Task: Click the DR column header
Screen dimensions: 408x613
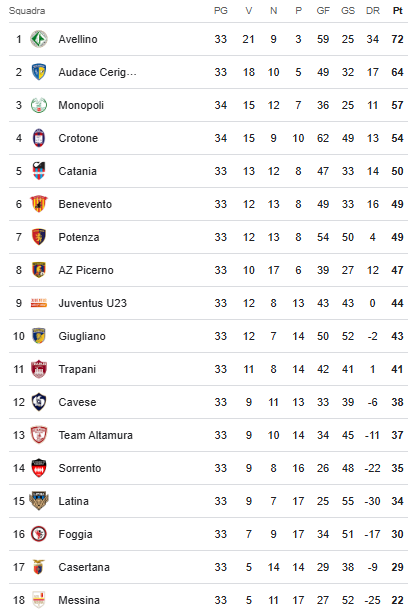Action: (373, 11)
